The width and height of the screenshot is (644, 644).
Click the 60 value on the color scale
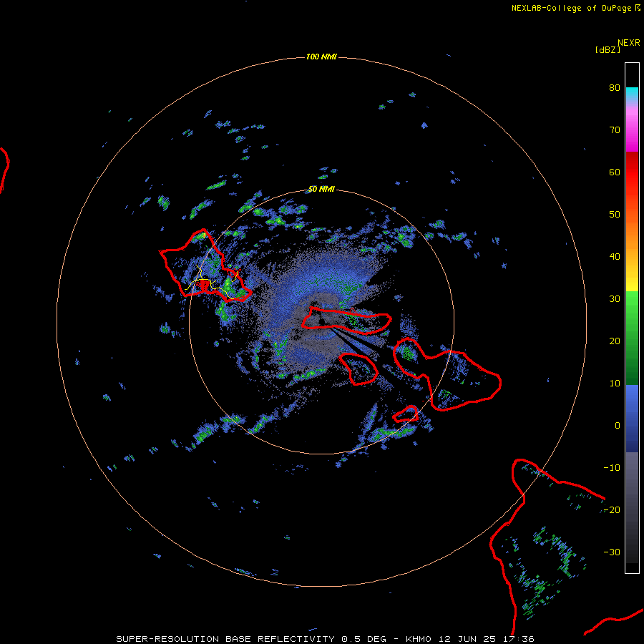pyautogui.click(x=615, y=172)
